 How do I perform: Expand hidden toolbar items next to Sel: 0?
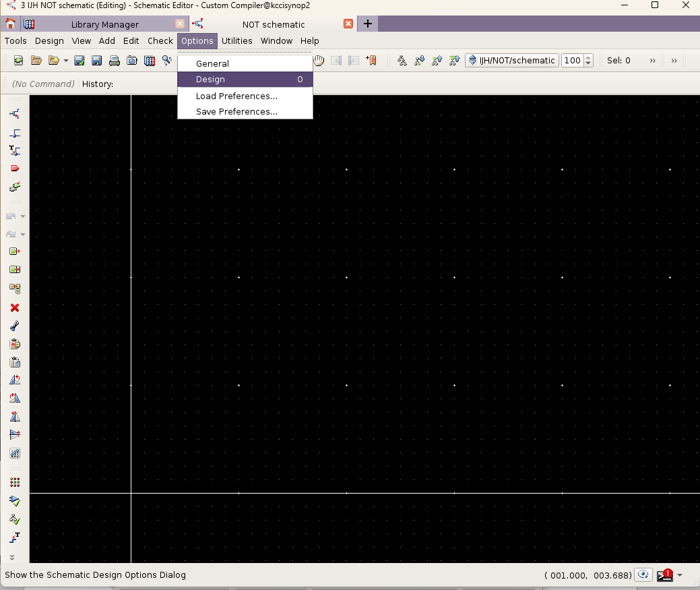click(652, 60)
